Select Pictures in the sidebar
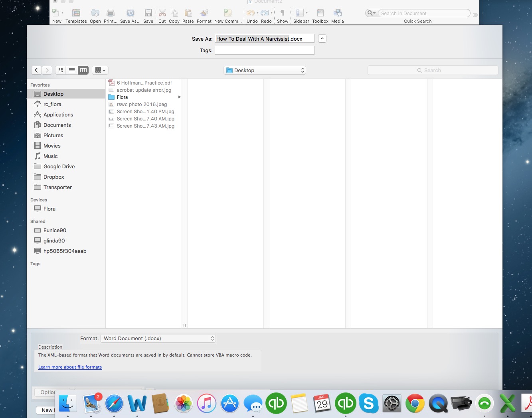The image size is (532, 418). tap(66, 135)
